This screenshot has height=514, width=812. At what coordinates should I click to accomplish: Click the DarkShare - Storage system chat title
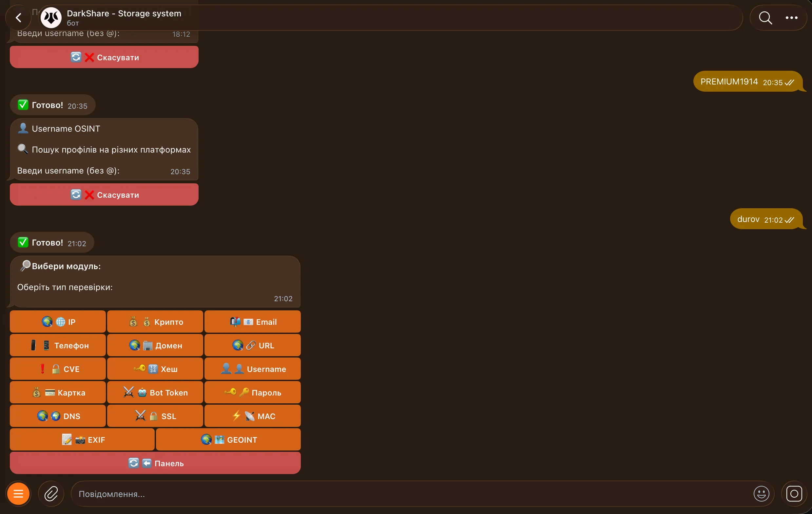tap(124, 13)
